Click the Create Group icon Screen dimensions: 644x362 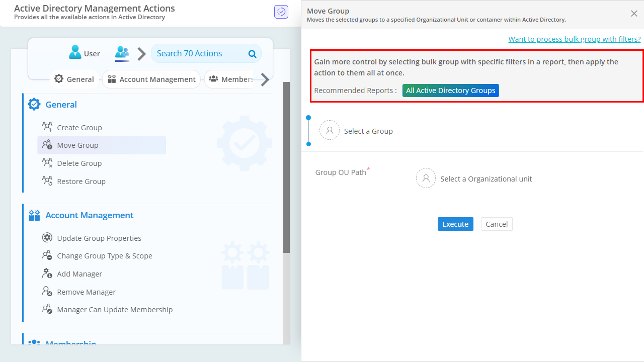click(x=47, y=127)
